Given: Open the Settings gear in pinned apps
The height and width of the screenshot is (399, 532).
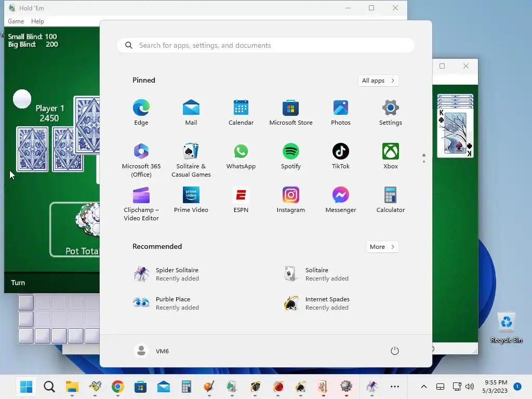Looking at the screenshot, I should point(391,113).
